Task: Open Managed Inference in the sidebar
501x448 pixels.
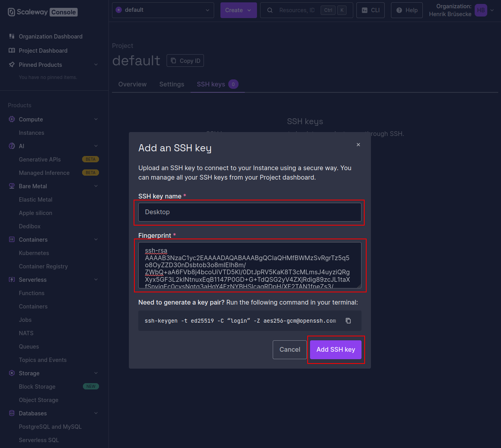Action: pos(44,173)
